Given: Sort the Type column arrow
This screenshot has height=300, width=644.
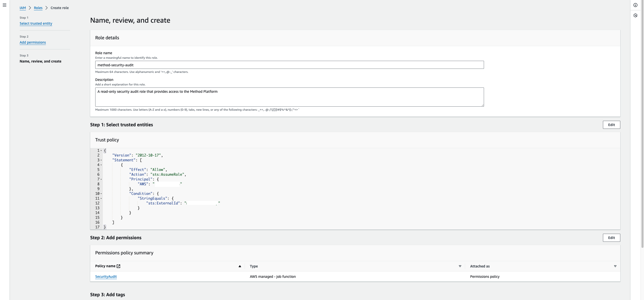Looking at the screenshot, I should tap(460, 266).
